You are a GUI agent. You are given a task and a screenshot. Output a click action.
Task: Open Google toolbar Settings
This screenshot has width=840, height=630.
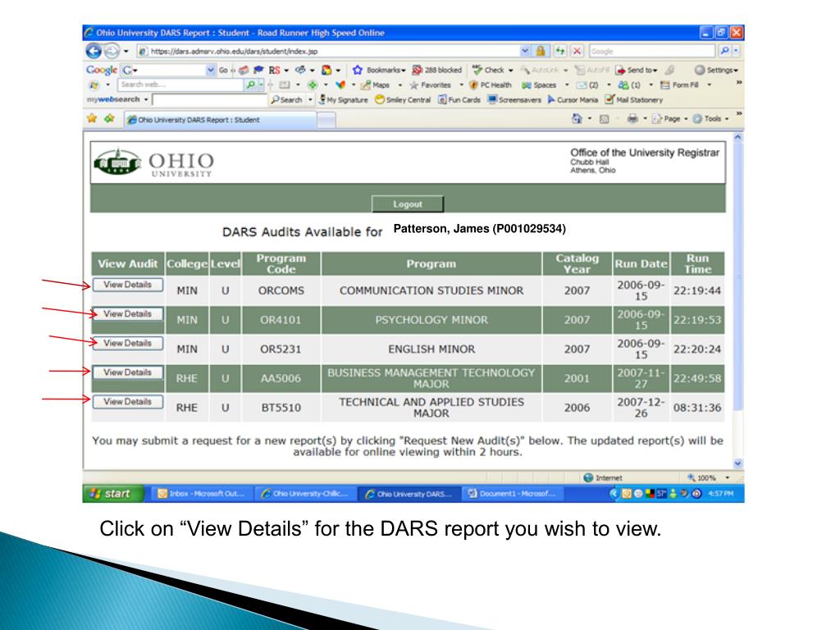[x=715, y=71]
